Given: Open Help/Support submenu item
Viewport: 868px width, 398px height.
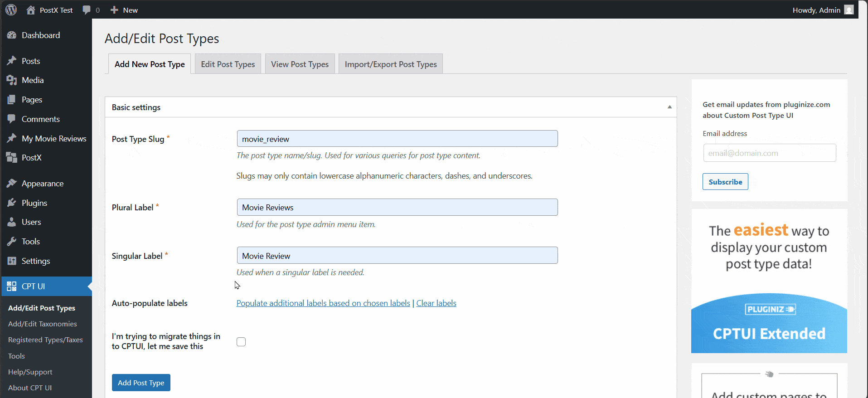Looking at the screenshot, I should pyautogui.click(x=30, y=372).
